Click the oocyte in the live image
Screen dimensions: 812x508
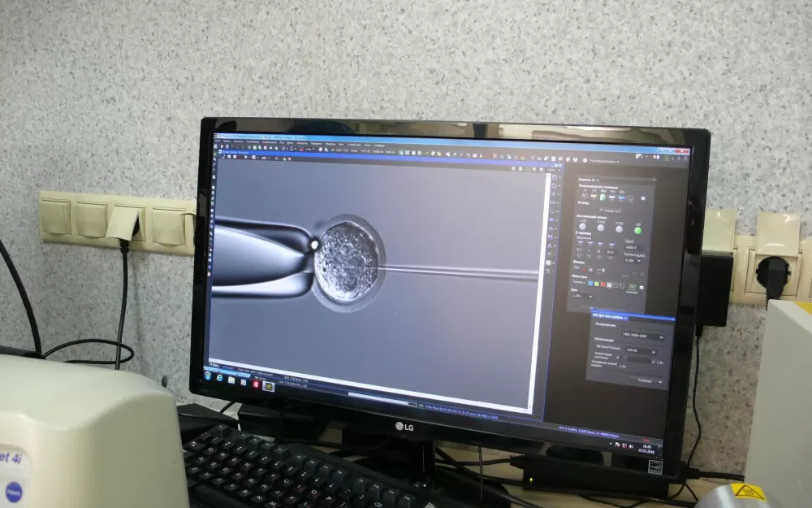347,261
